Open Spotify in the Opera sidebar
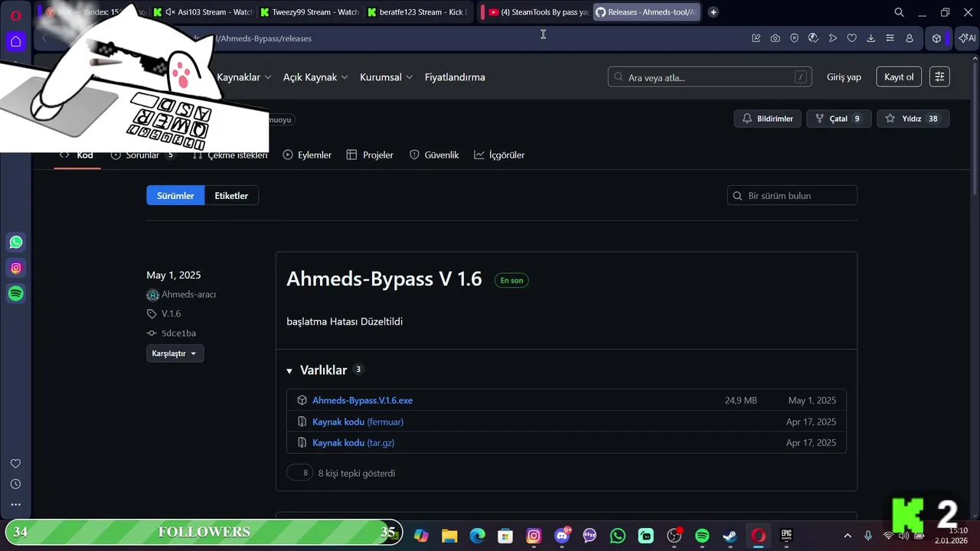This screenshot has width=980, height=551. 16,293
